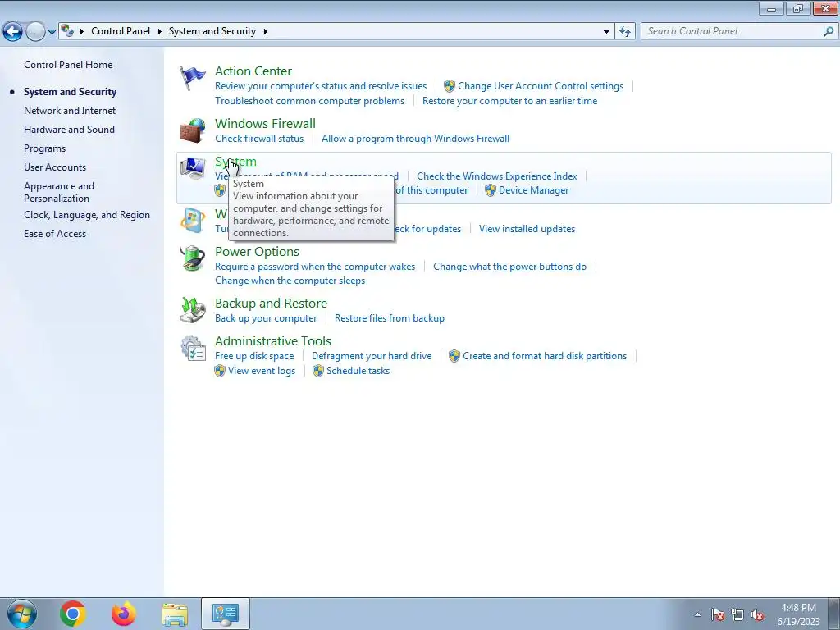Screen dimensions: 840x630
Task: Expand the address bar history dropdown
Action: [x=606, y=32]
